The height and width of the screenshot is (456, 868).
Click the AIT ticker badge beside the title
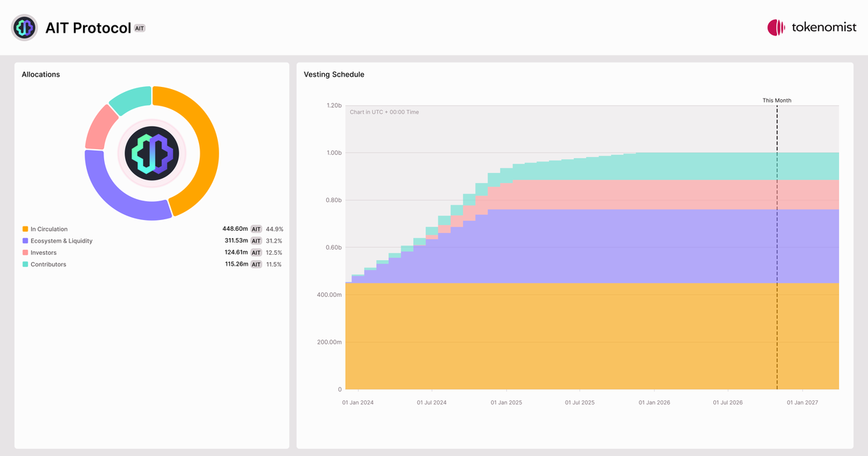tap(140, 28)
